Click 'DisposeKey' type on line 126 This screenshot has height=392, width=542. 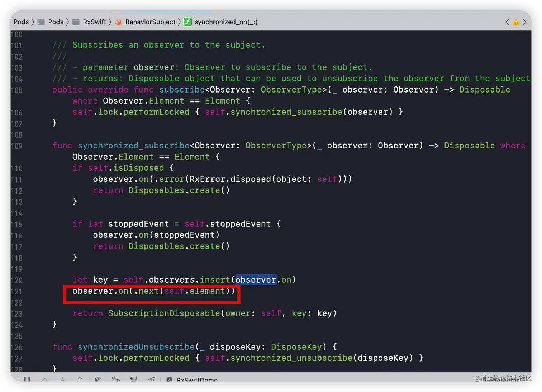[296, 347]
